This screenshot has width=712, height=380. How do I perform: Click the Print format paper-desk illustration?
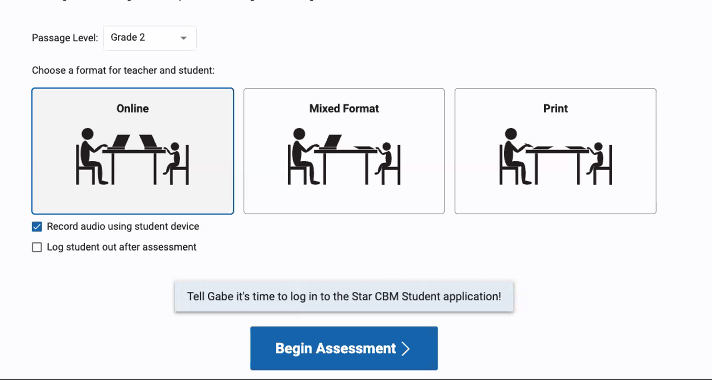pyautogui.click(x=555, y=157)
